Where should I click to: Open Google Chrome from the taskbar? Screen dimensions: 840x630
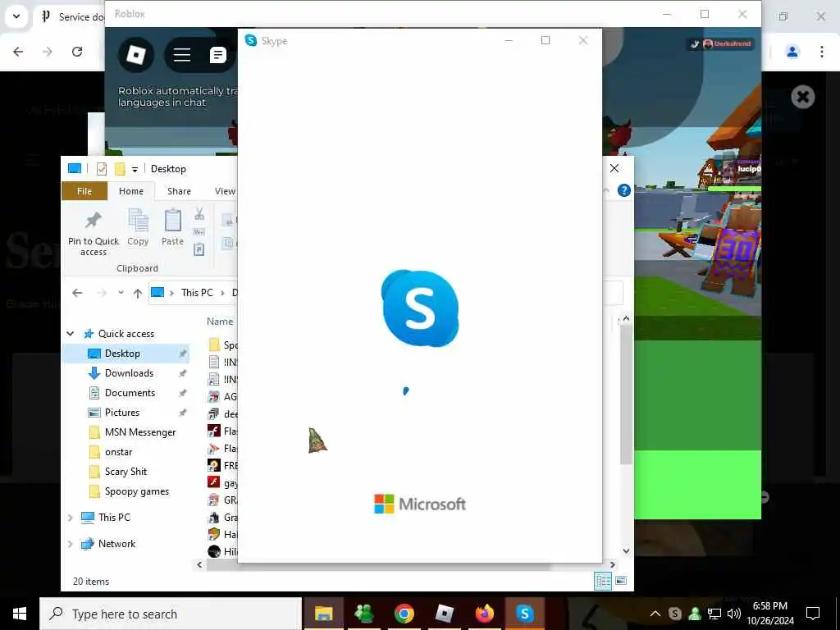[404, 614]
